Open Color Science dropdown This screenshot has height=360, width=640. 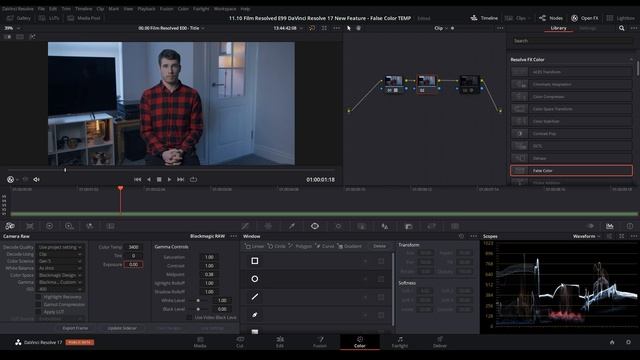60,261
